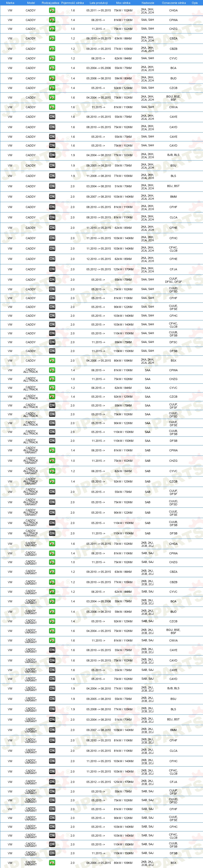Click the Opis column header

195,3
